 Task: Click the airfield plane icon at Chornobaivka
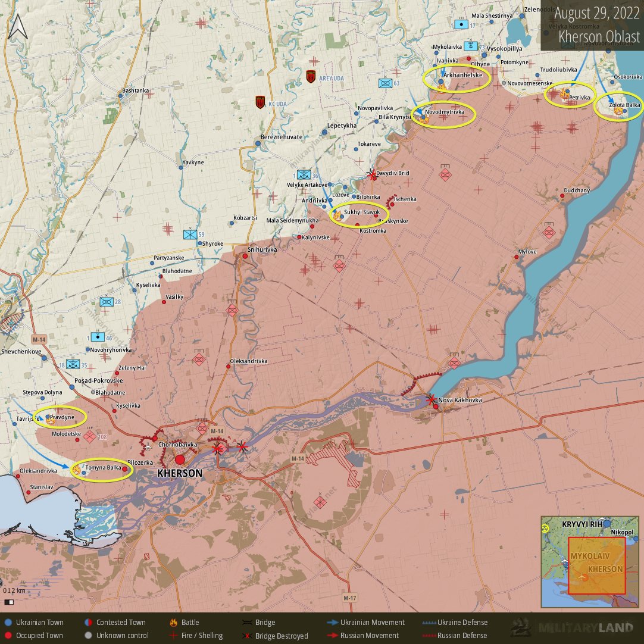point(148,446)
